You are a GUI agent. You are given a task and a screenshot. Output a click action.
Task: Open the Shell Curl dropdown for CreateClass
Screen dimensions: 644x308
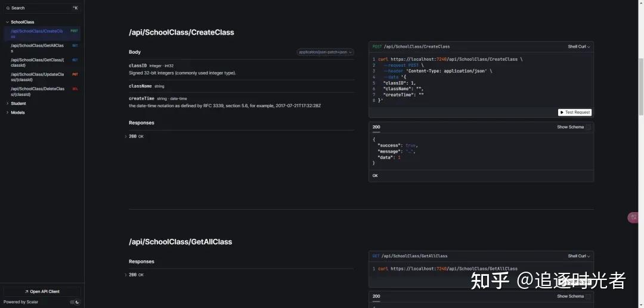coord(579,46)
